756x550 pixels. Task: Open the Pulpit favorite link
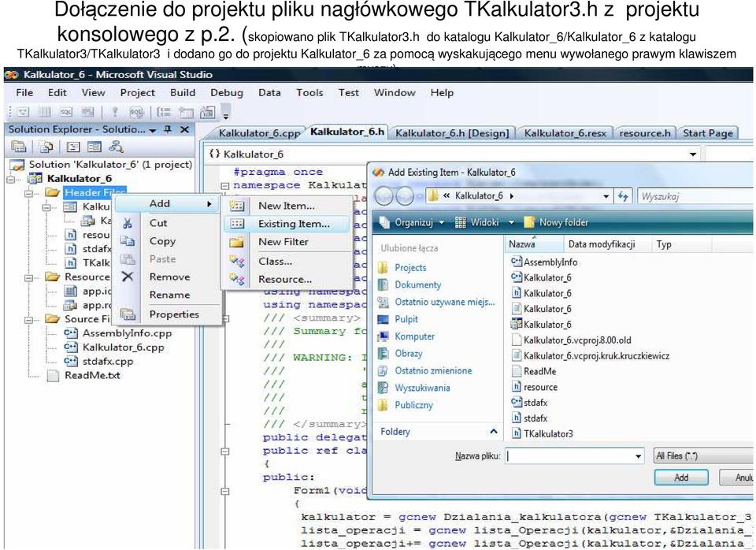tap(406, 319)
